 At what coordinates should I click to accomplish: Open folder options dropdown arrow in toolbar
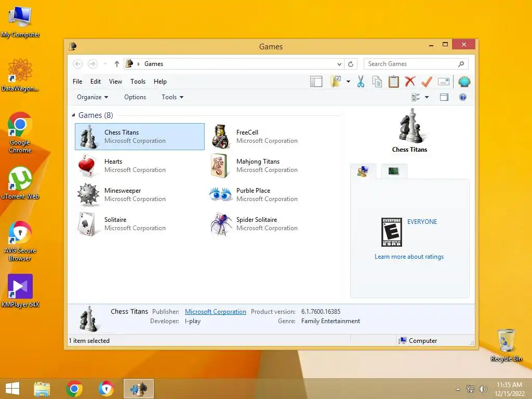click(348, 82)
